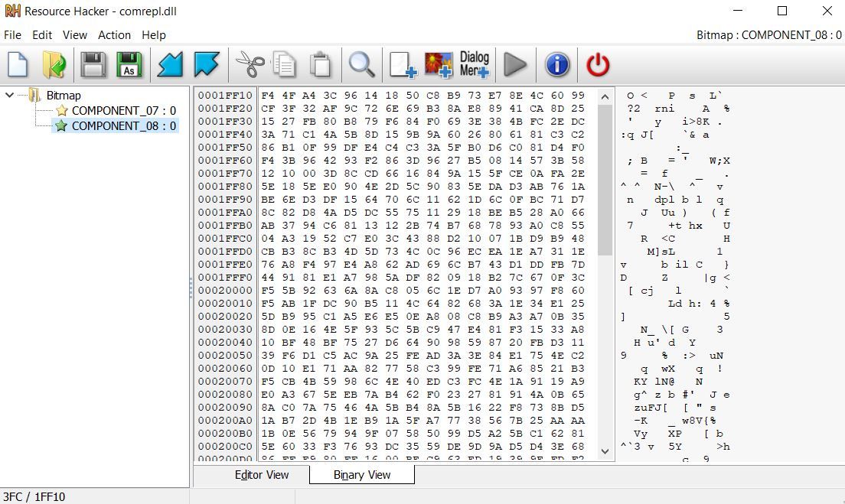
Task: Click the blue info icon
Action: 557,65
